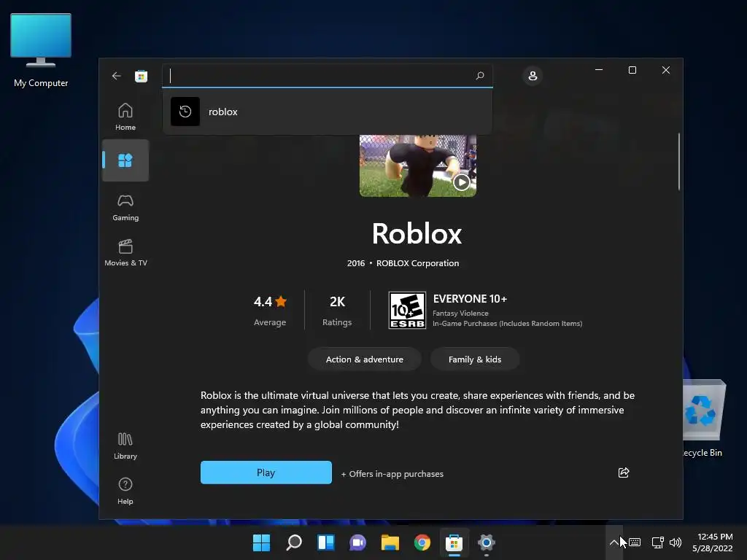This screenshot has height=560, width=747.
Task: Open File Explorer from taskbar
Action: pos(390,542)
